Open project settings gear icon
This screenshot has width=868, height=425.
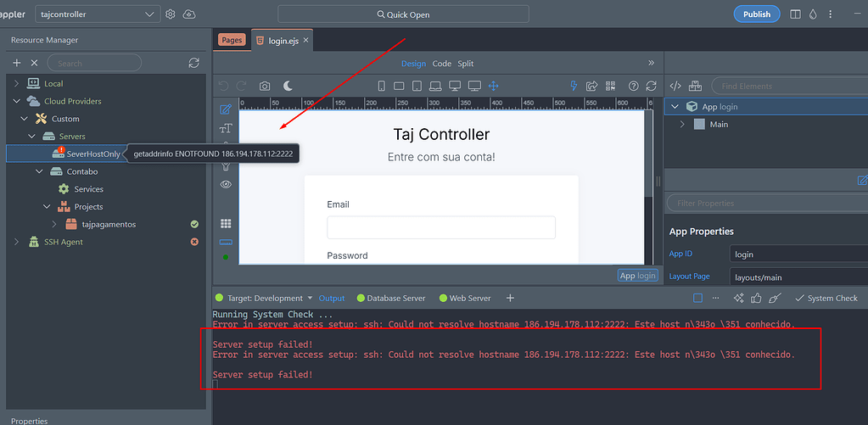(x=171, y=14)
